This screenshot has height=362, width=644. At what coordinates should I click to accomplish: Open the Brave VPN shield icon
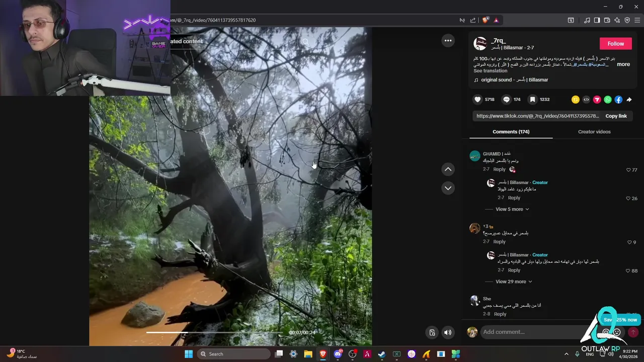tap(627, 20)
